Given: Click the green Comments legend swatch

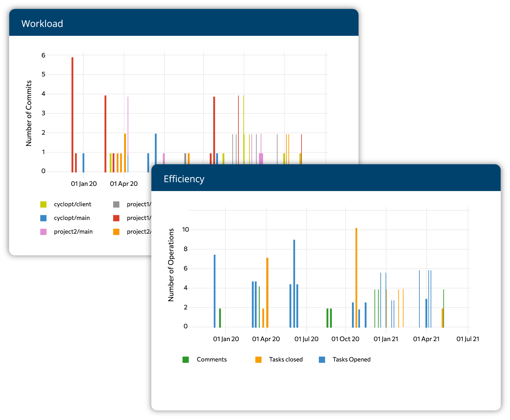Looking at the screenshot, I should point(186,360).
